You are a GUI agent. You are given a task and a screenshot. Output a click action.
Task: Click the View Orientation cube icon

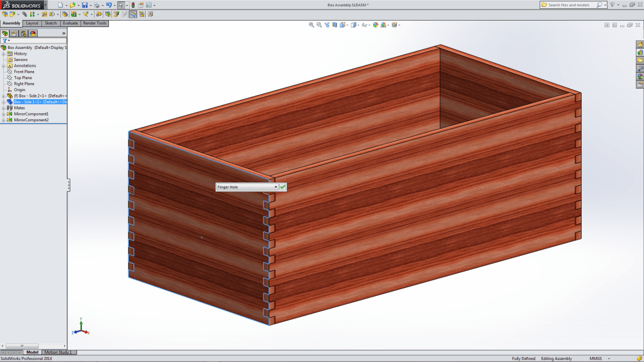(342, 25)
